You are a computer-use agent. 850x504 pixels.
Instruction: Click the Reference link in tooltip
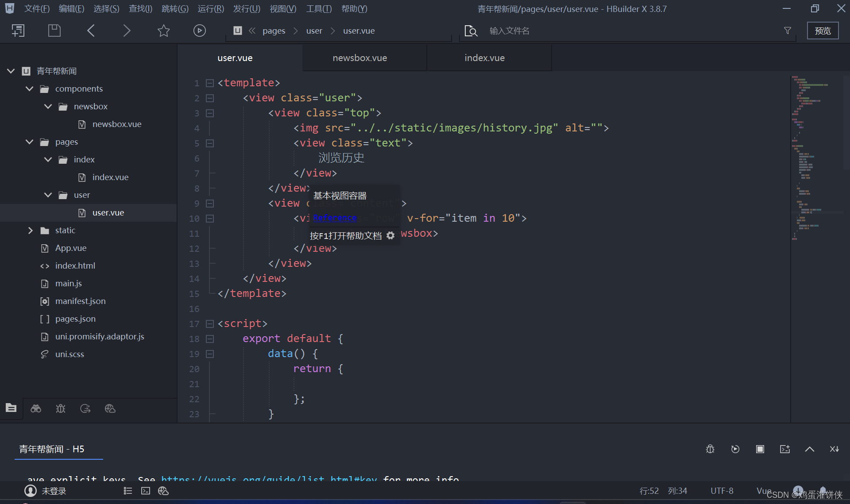pos(335,217)
